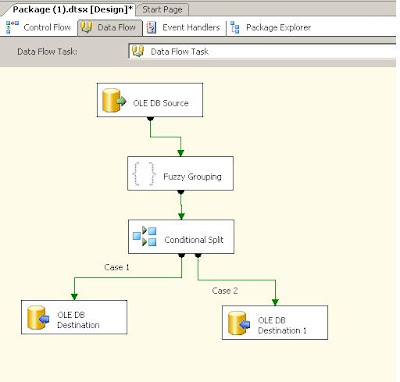Select the OLE DB Destination text label
The width and height of the screenshot is (400, 382).
pos(78,320)
